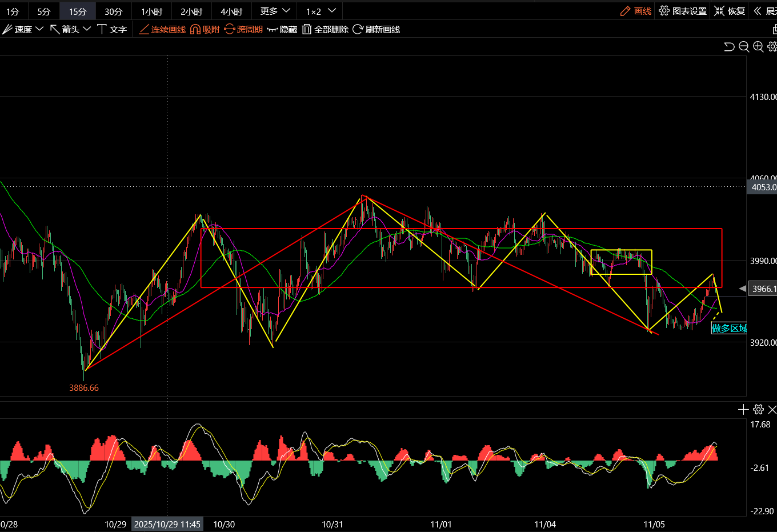Viewport: 777px width, 532px height.
Task: Add an indicator with the plus icon
Action: [743, 409]
